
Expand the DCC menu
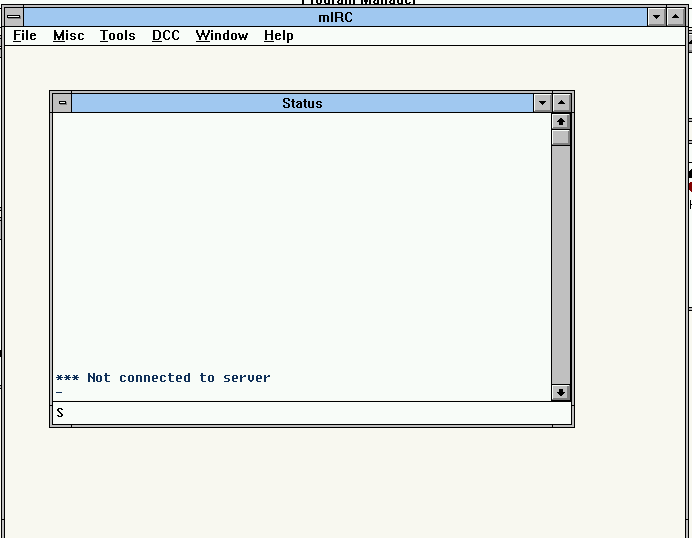(166, 36)
